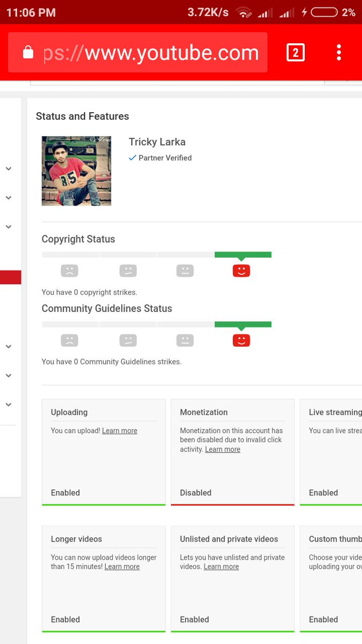Click the Tricky Larka channel avatar
Viewport: 362px width, 644px height.
pyautogui.click(x=77, y=171)
